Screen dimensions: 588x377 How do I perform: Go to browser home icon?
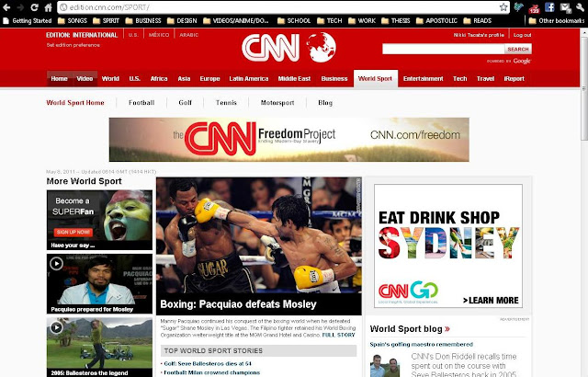pos(49,7)
